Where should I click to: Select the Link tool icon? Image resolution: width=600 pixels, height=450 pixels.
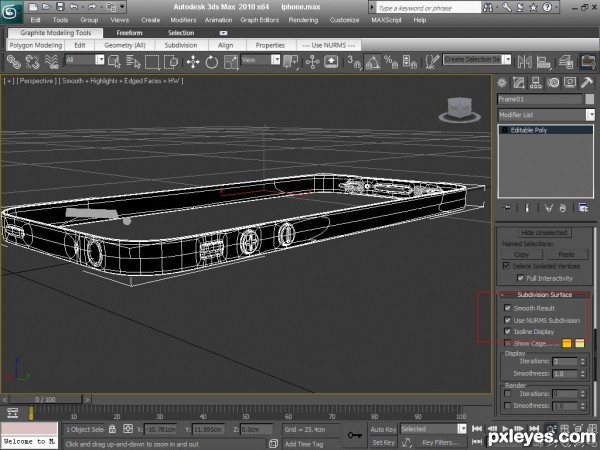click(x=13, y=62)
